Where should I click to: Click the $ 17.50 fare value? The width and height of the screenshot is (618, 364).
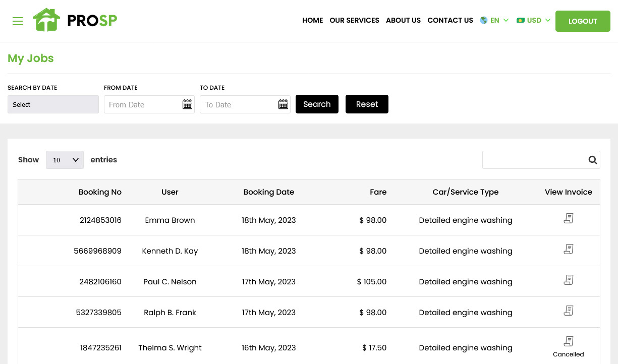374,348
